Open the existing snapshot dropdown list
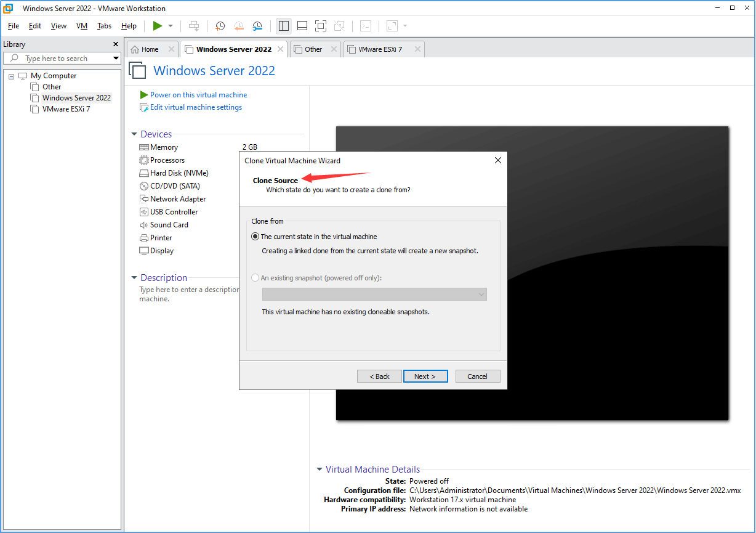This screenshot has height=533, width=756. click(x=374, y=295)
